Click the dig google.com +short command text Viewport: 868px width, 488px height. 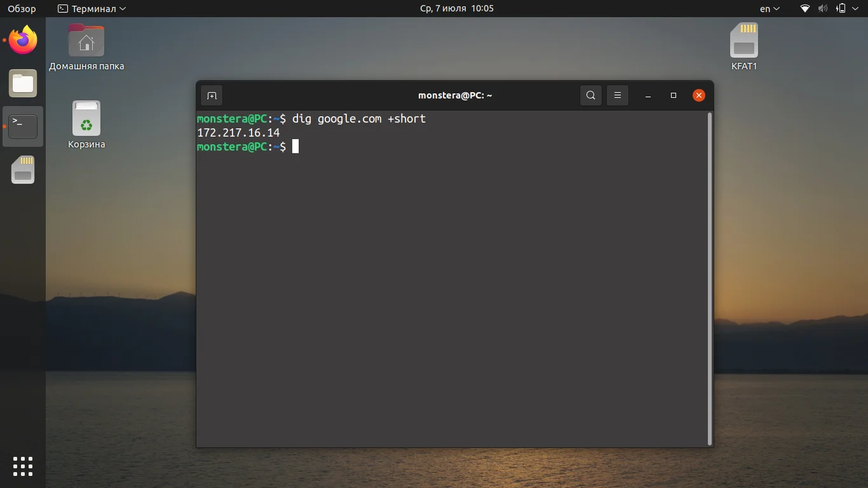click(x=359, y=119)
